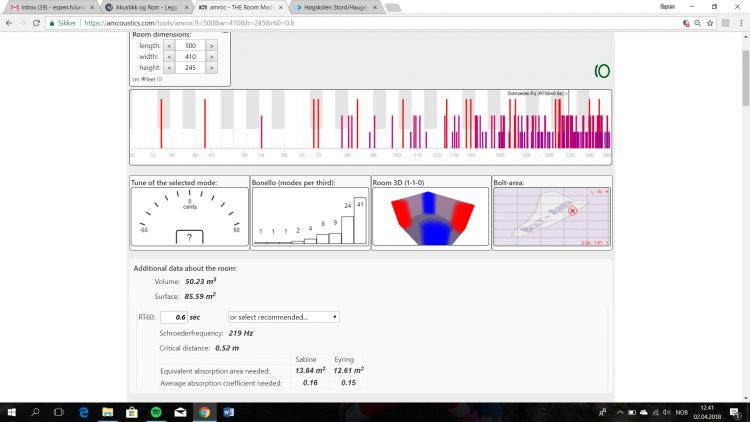Open the 'or select recommended' dropdown
750x422 pixels.
coord(284,317)
